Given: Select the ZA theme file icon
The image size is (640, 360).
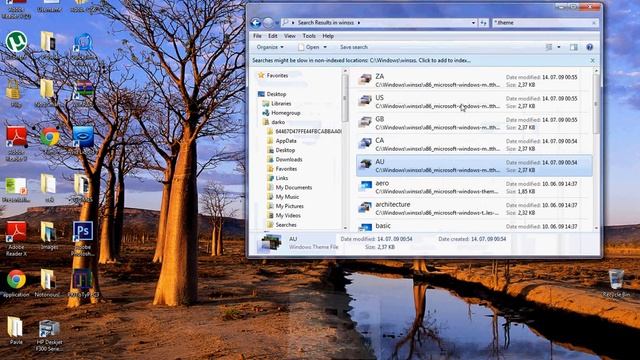Looking at the screenshot, I should click(364, 79).
